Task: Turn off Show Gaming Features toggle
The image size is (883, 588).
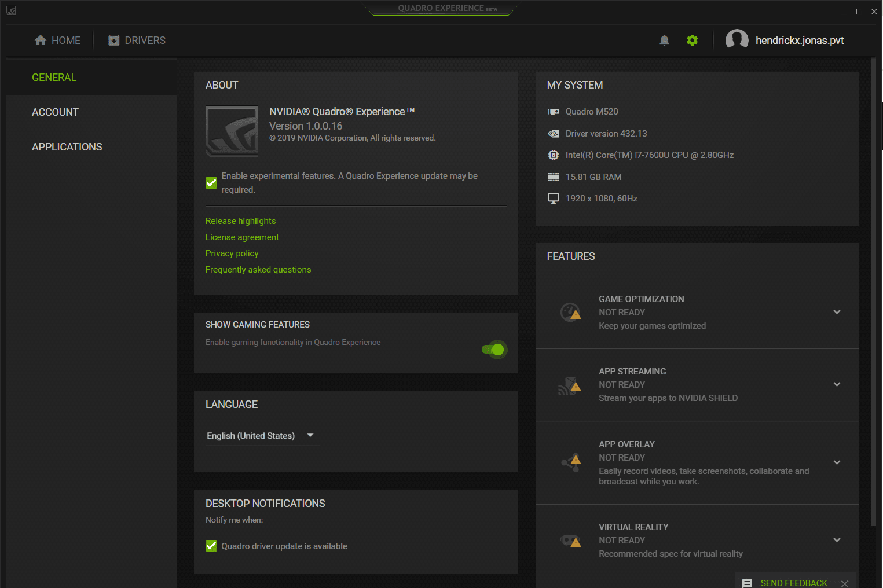Action: [x=494, y=350]
